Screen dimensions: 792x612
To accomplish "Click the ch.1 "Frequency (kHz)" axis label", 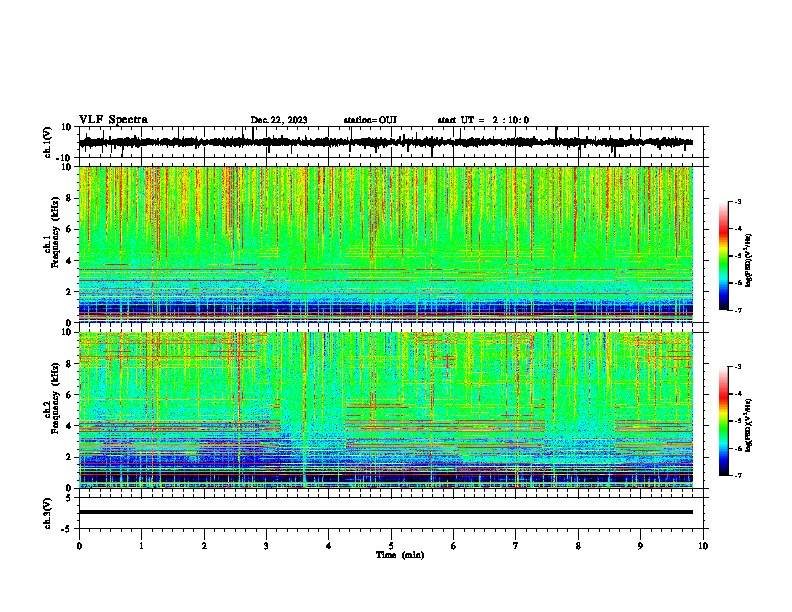I will 55,233.
